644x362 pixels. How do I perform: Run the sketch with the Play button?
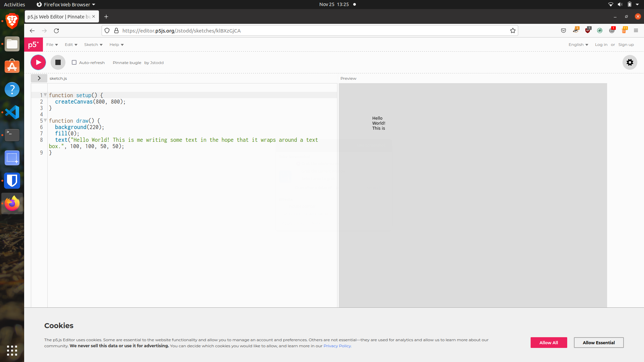pyautogui.click(x=38, y=62)
